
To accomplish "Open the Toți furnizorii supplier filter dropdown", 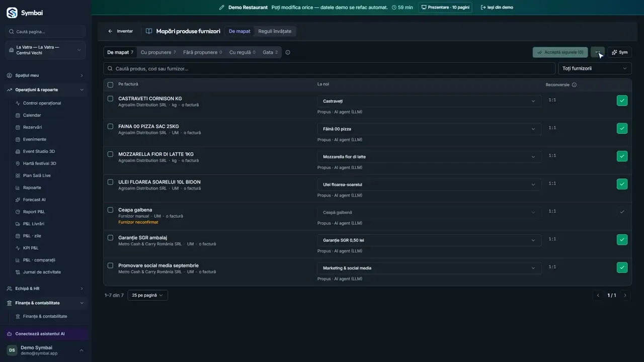I will point(595,68).
